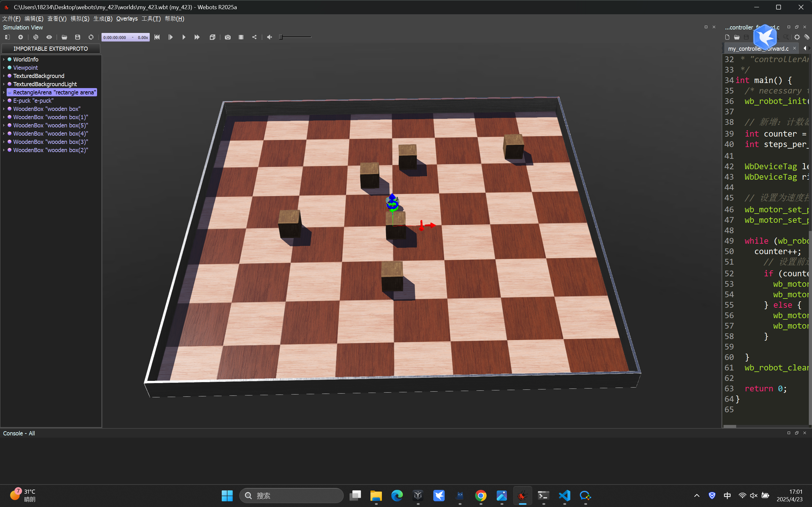Expand WoodenBox "wooden box(5)" node
This screenshot has height=507, width=812.
click(x=4, y=125)
